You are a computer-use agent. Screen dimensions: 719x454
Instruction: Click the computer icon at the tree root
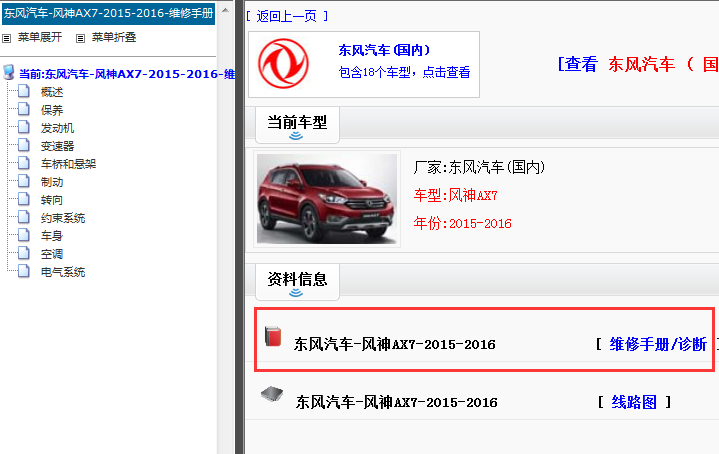point(9,72)
